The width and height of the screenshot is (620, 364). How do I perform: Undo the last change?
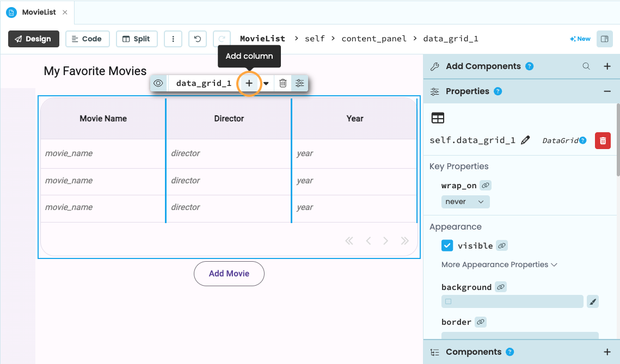[197, 38]
